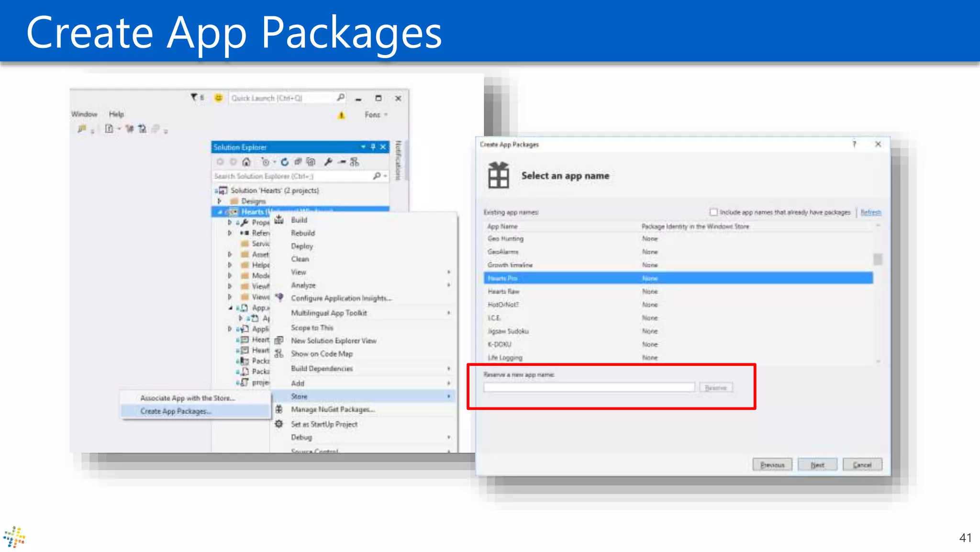Image resolution: width=980 pixels, height=552 pixels.
Task: Click the notifications filter flag icon
Action: coord(194,97)
